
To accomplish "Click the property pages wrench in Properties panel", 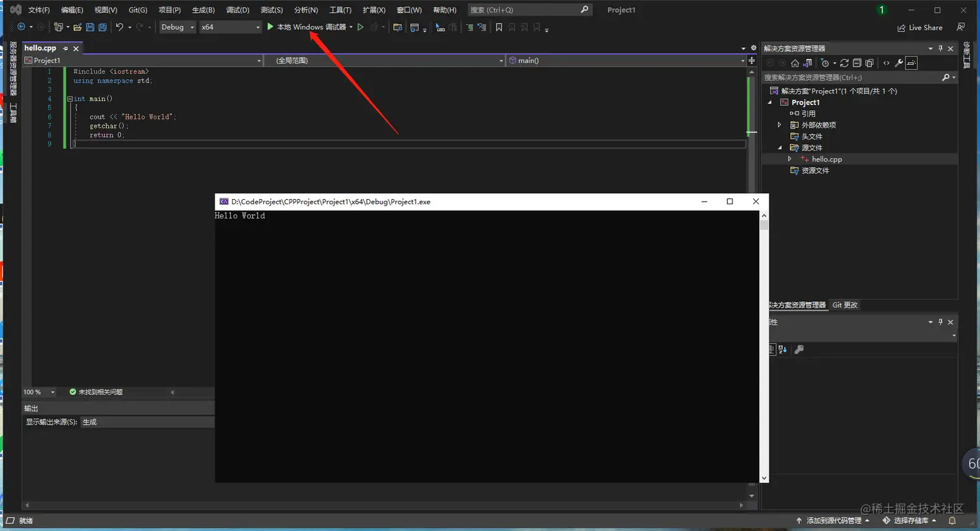I will (x=799, y=349).
